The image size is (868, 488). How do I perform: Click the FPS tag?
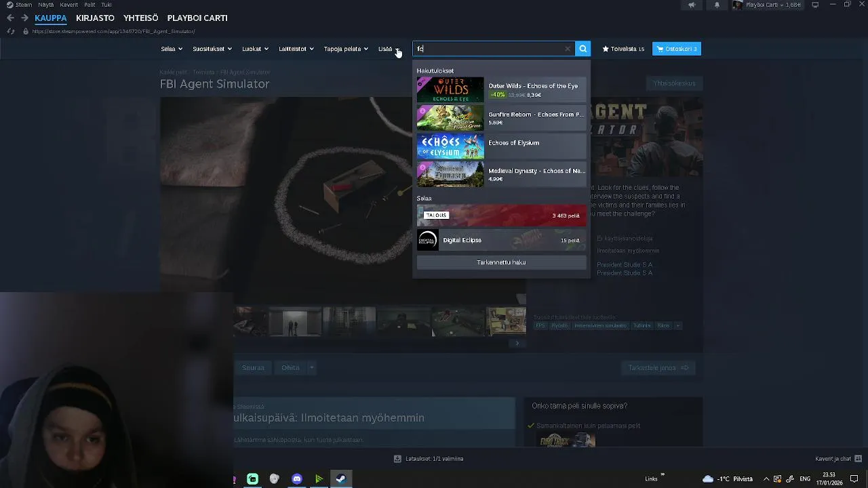click(x=540, y=325)
